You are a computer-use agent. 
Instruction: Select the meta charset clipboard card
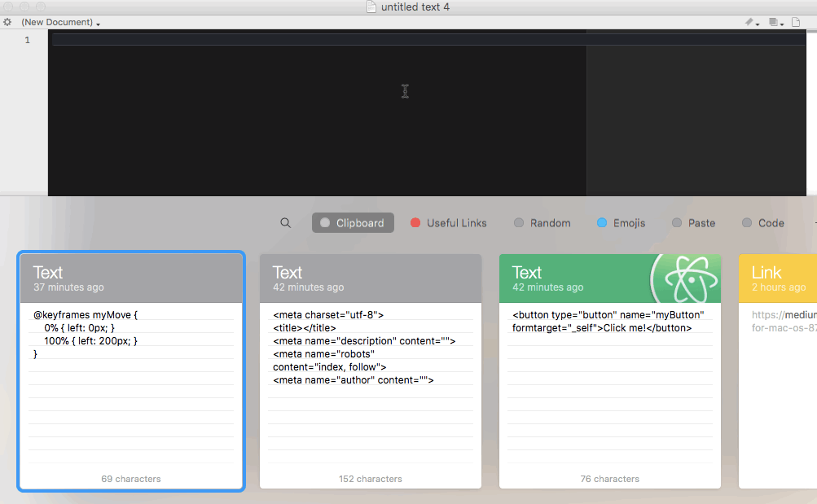(371, 371)
